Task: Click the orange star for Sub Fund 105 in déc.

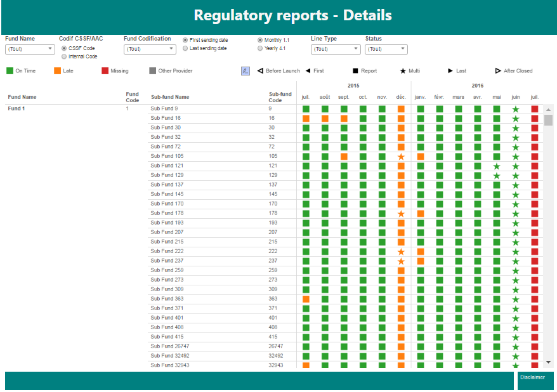Action: coord(401,157)
